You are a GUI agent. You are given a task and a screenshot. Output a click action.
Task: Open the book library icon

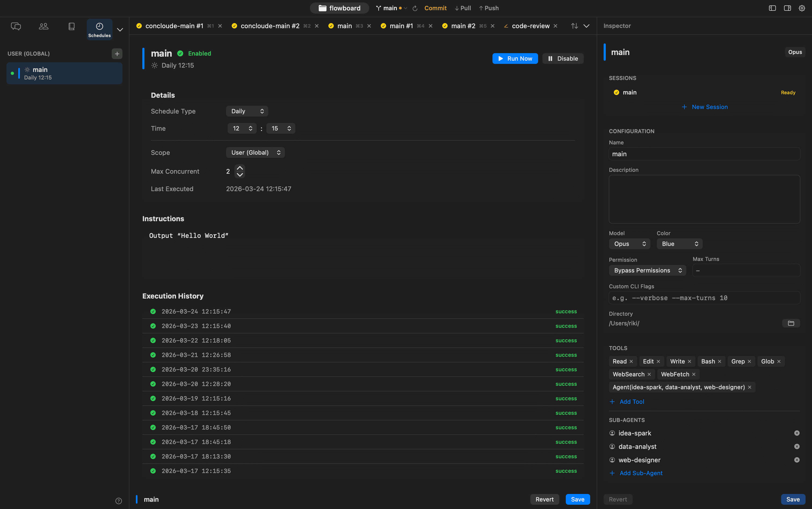point(71,26)
